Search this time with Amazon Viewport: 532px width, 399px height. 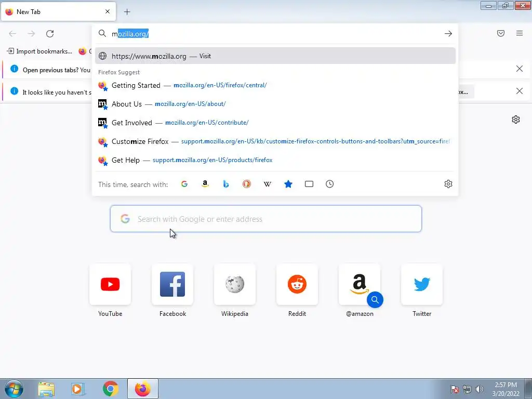click(205, 184)
